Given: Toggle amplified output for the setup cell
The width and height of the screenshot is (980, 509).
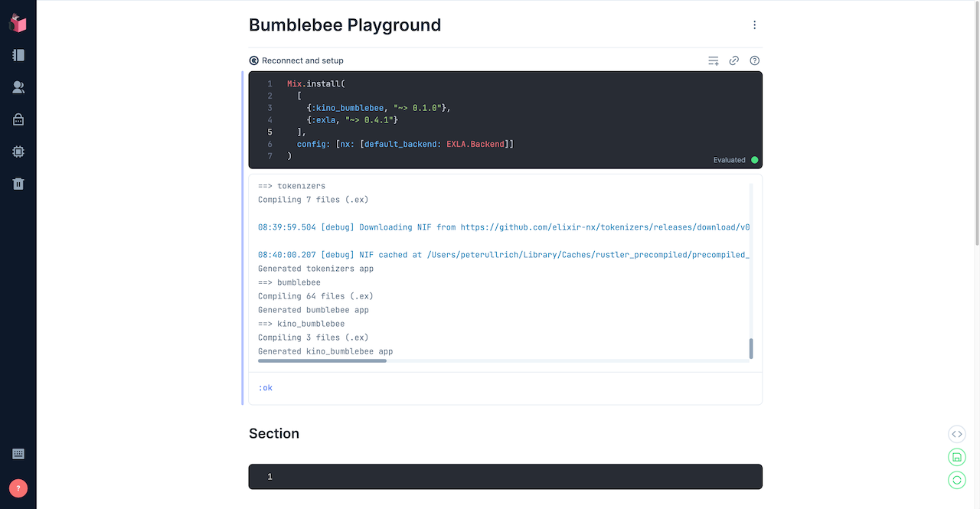Looking at the screenshot, I should click(x=713, y=60).
